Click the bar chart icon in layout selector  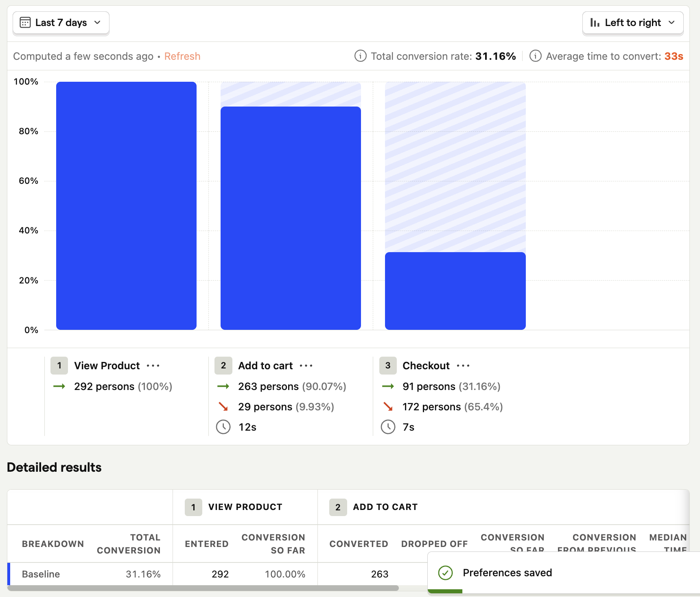(595, 22)
